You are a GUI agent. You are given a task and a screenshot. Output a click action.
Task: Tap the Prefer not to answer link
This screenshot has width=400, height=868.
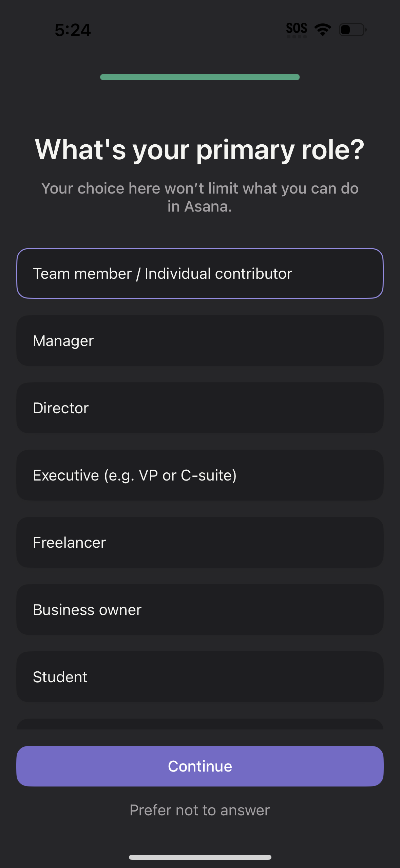point(200,810)
